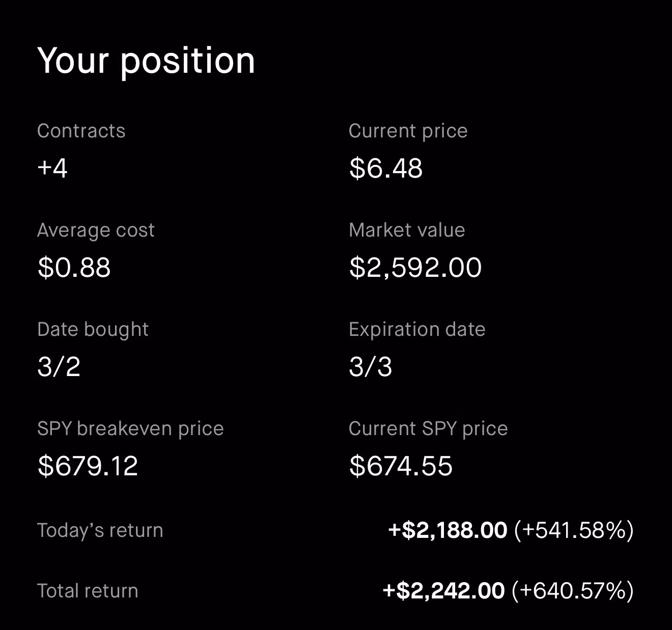Tap the Current SPY price label
This screenshot has height=630, width=672.
click(x=428, y=428)
